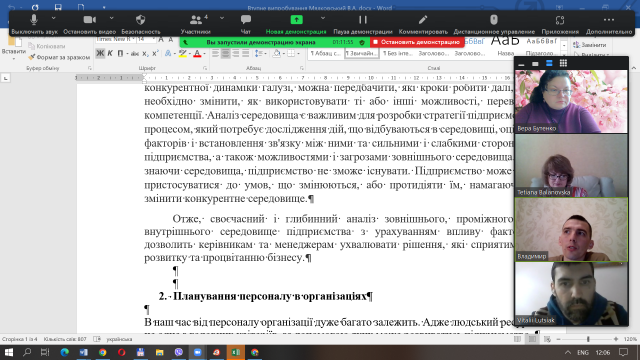Open the font size combo box

click(146, 39)
